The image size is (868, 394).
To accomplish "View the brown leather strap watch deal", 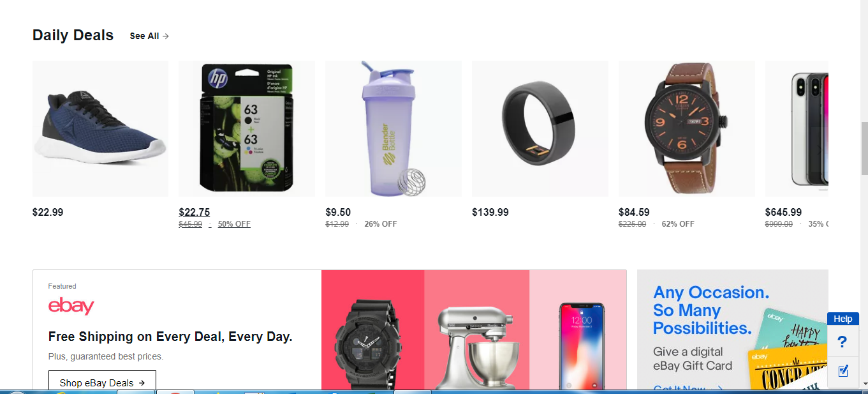I will tap(687, 128).
